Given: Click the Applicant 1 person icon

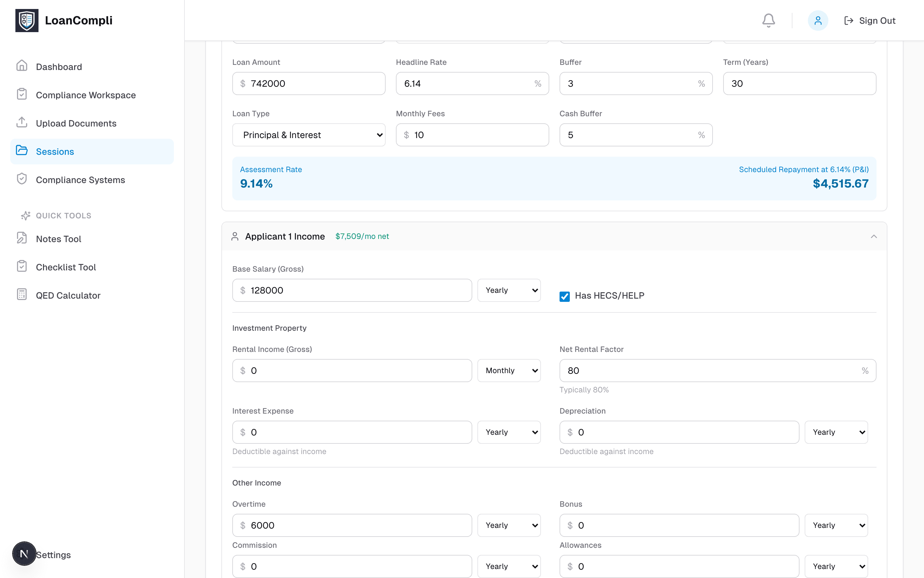Looking at the screenshot, I should pos(235,236).
